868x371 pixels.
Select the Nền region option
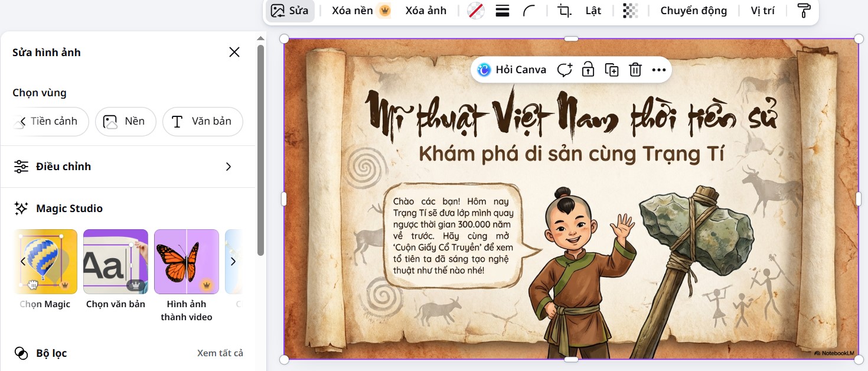tap(125, 121)
